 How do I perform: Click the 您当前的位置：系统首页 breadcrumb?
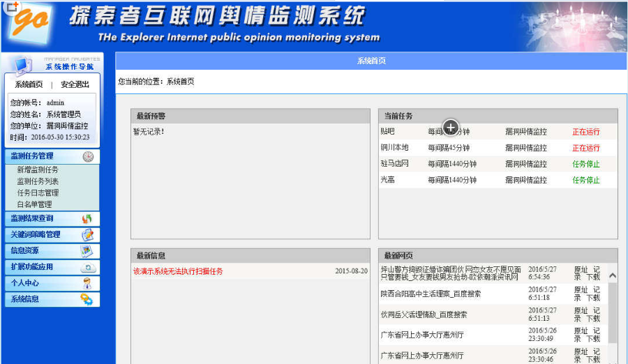point(156,82)
